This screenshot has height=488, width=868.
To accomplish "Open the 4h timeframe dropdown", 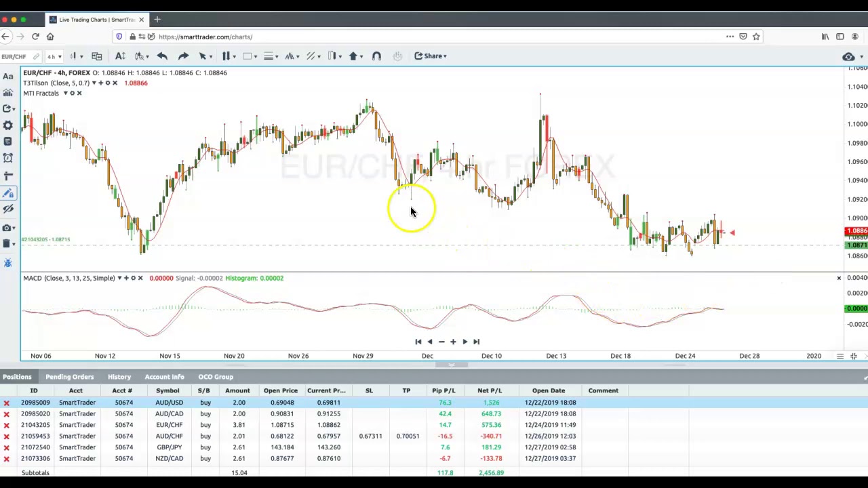I will click(x=54, y=56).
